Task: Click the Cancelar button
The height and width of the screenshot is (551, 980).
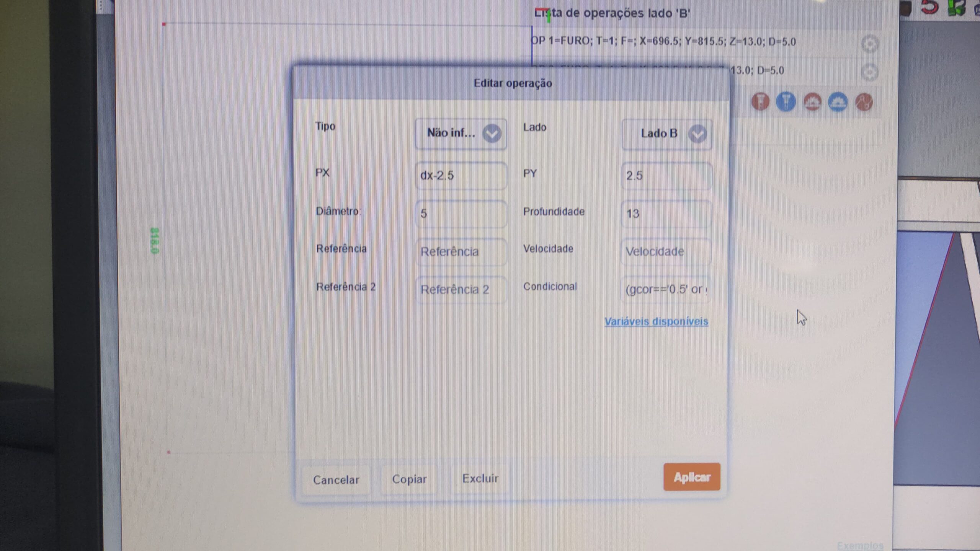Action: 336,479
